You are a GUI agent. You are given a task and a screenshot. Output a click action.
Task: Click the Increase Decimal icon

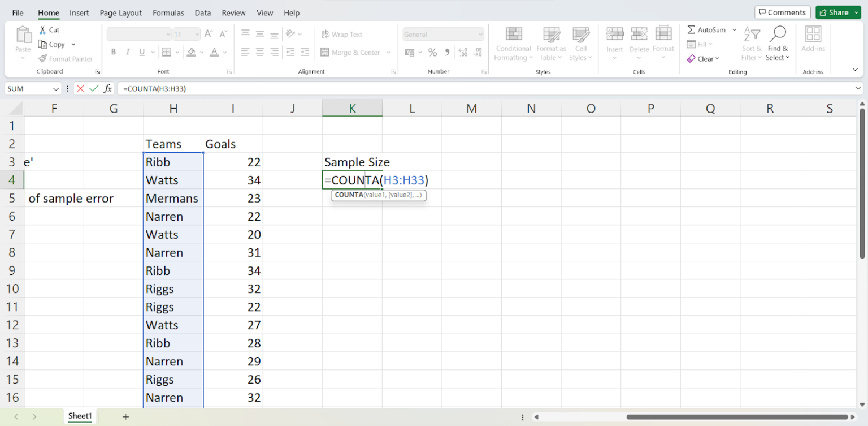(x=462, y=51)
